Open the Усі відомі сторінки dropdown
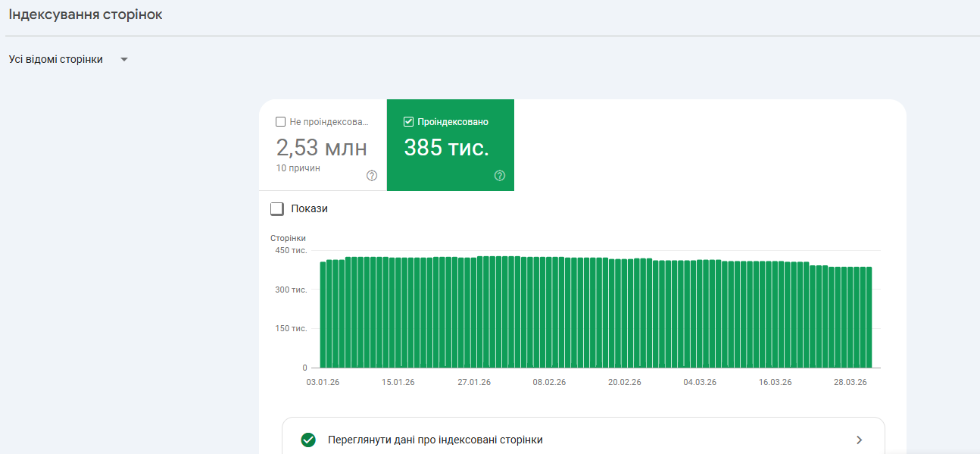Screen dimensions: 980x454 pos(68,59)
